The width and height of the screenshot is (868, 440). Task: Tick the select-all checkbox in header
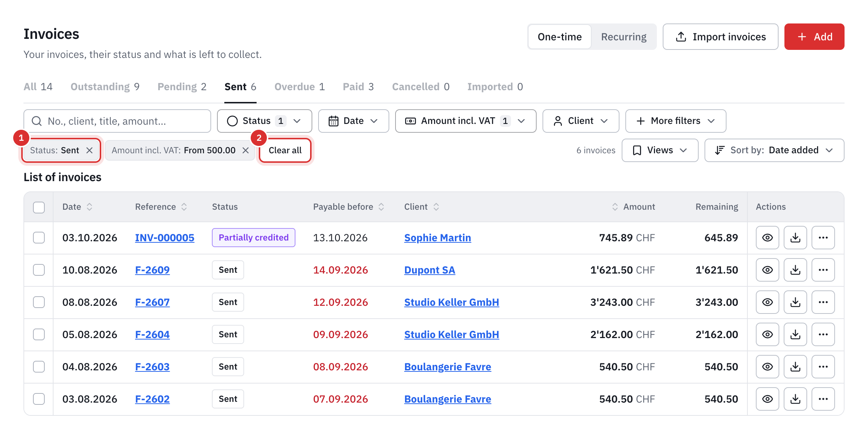(39, 207)
